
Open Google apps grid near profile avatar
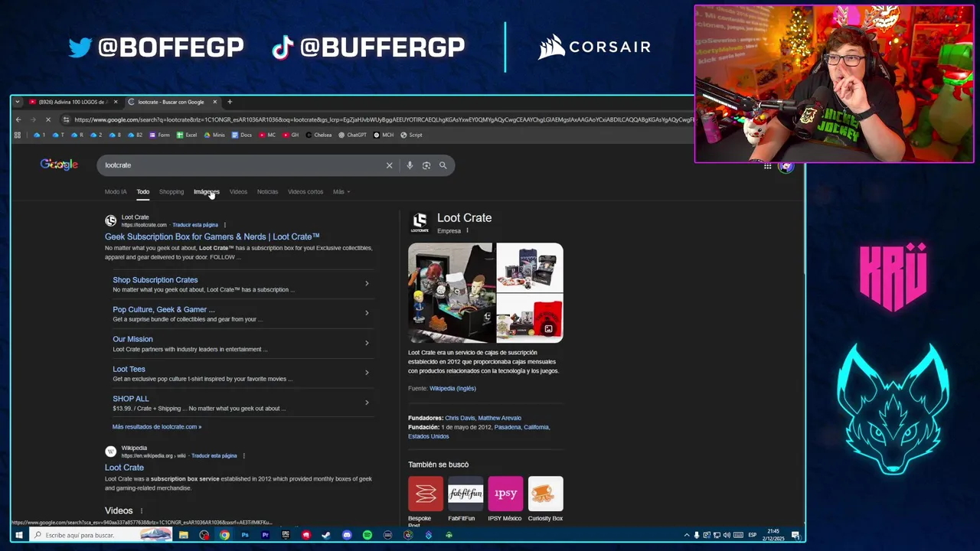[x=767, y=166]
